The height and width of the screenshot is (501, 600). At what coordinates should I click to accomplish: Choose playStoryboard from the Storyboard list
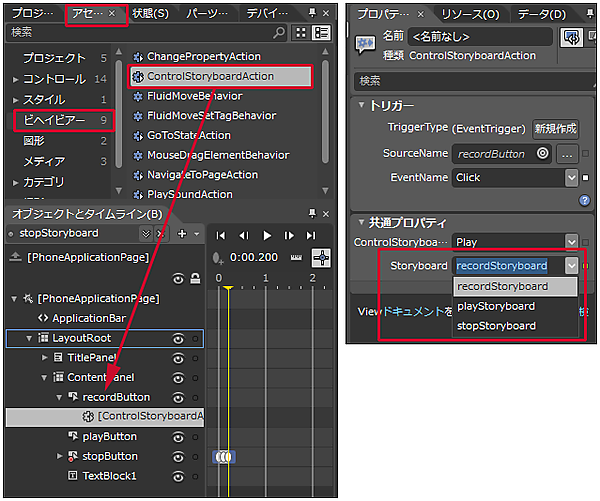[495, 306]
